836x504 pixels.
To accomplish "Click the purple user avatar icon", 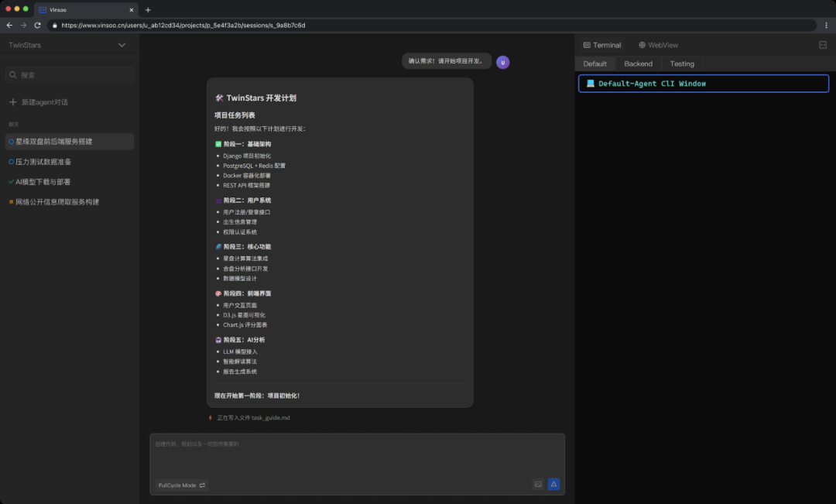I will [x=503, y=63].
